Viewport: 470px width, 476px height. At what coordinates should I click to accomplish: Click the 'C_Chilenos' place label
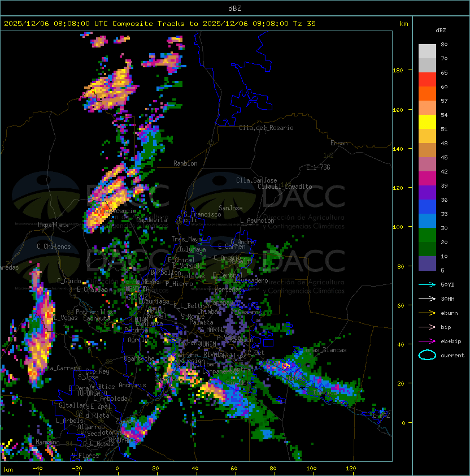54,246
